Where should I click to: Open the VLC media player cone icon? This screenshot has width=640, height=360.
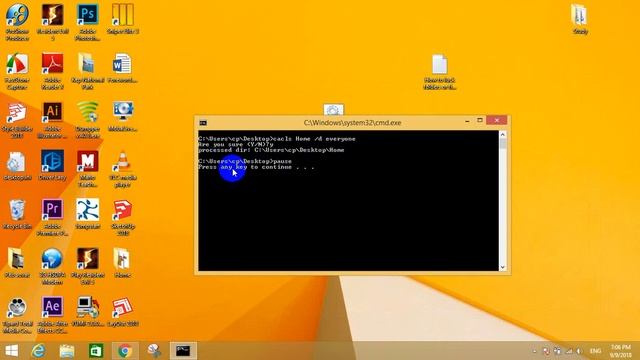point(122,161)
